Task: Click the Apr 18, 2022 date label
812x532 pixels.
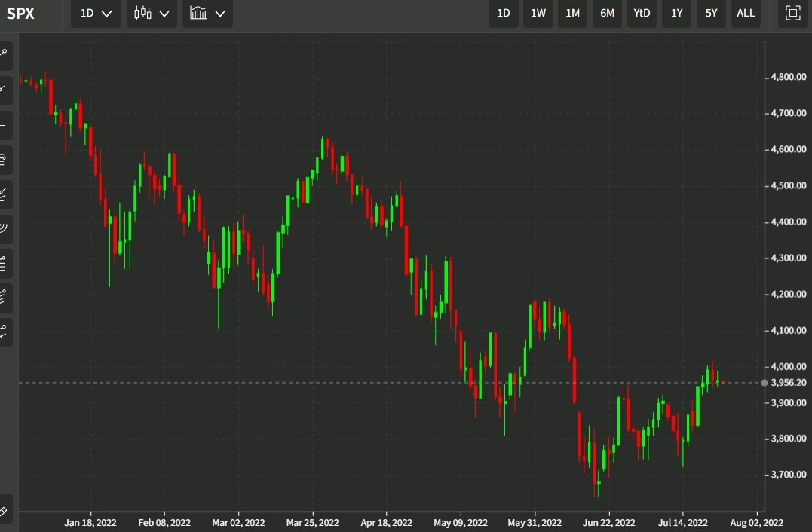Action: tap(386, 523)
